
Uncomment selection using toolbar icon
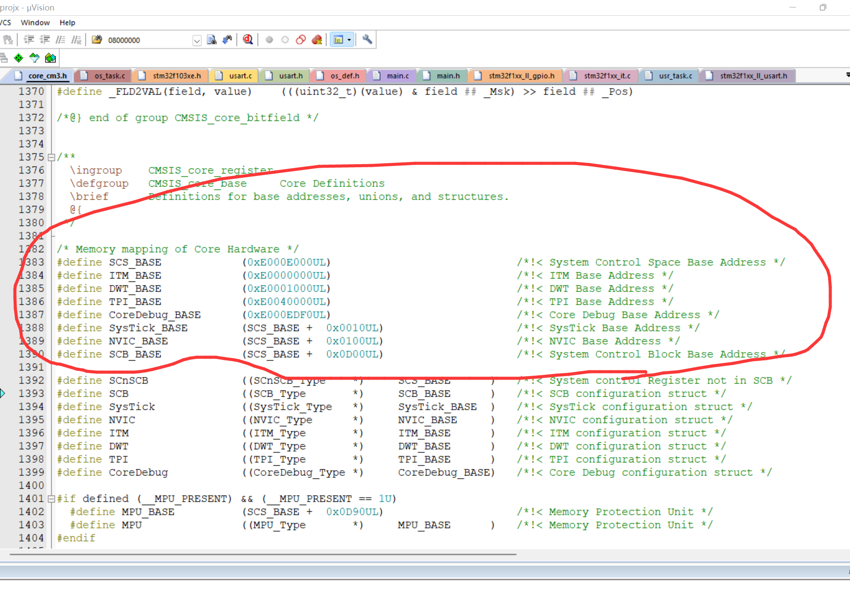click(76, 40)
